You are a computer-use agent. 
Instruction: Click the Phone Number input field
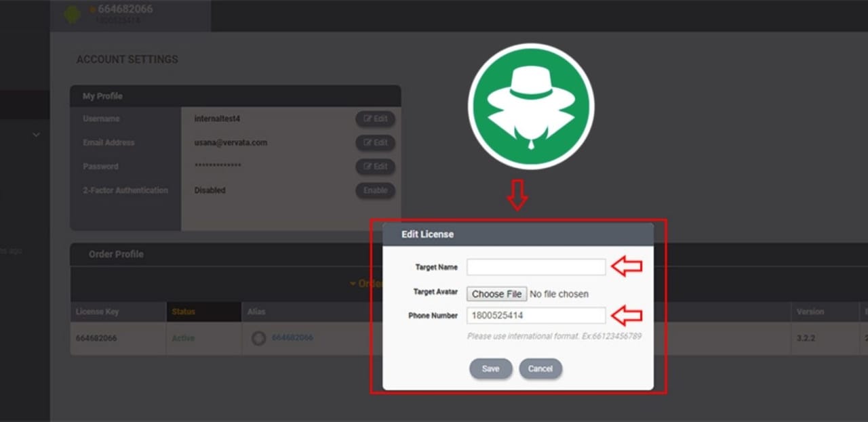click(x=536, y=315)
